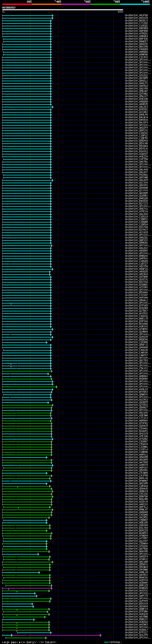152x644 pixels.
Task: Select hit label UniRef100_B8AEE7
Action: [x=136, y=42]
